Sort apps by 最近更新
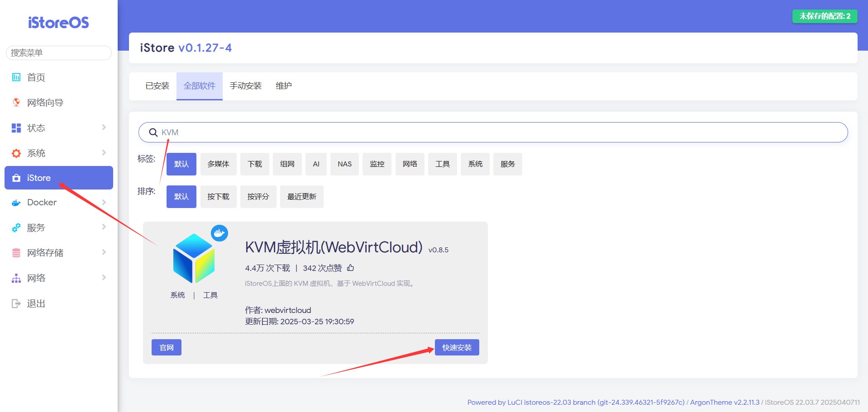 click(x=302, y=197)
